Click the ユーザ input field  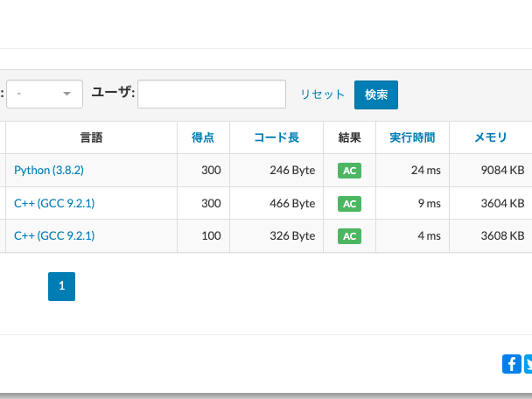pos(212,94)
